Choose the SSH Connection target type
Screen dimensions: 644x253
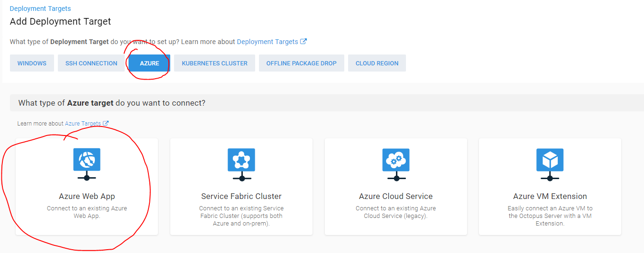point(91,63)
